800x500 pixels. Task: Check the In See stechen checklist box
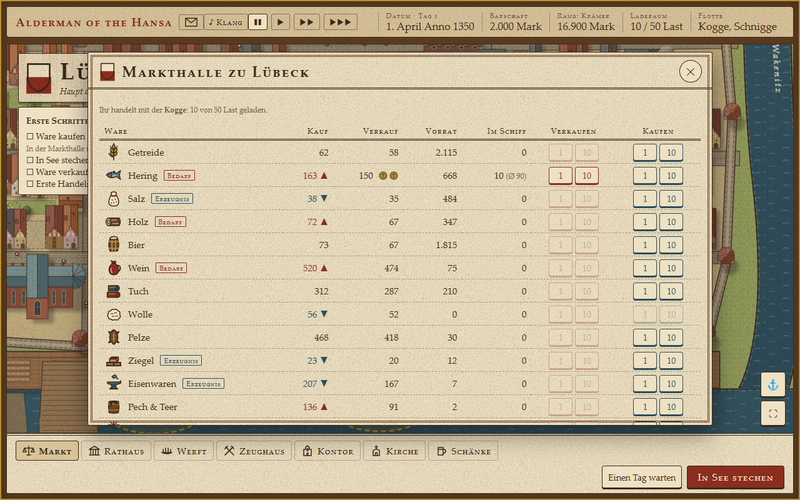pyautogui.click(x=30, y=160)
